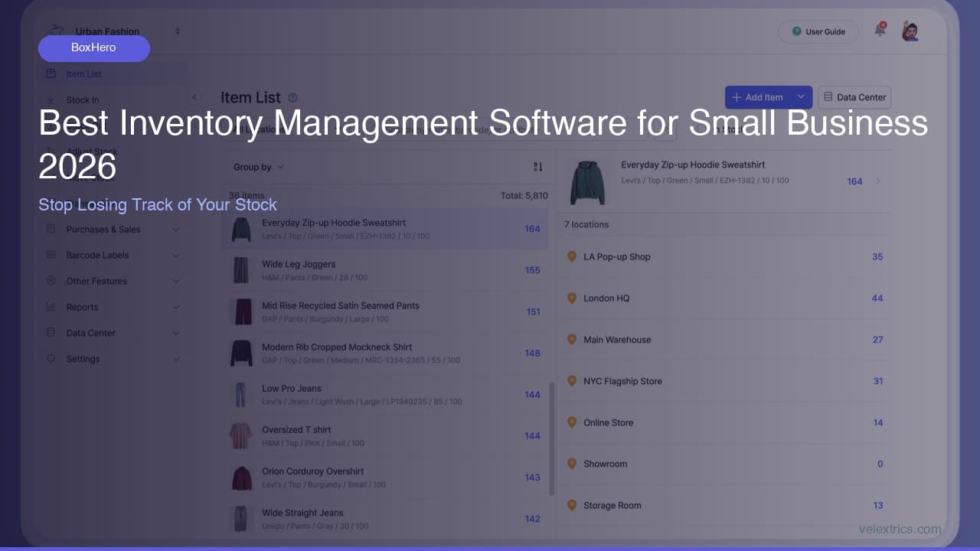Viewport: 980px width, 551px height.
Task: Select the Mid Rise Satin Pants thumbnail
Action: [x=241, y=311]
